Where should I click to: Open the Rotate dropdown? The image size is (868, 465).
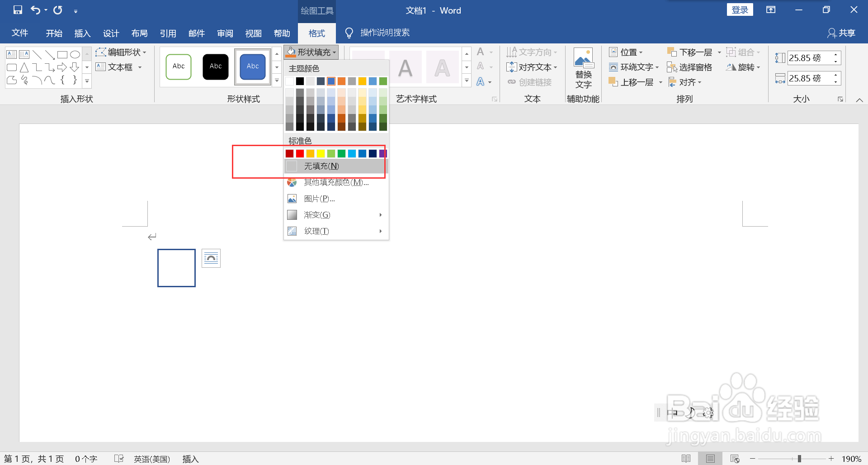point(743,67)
